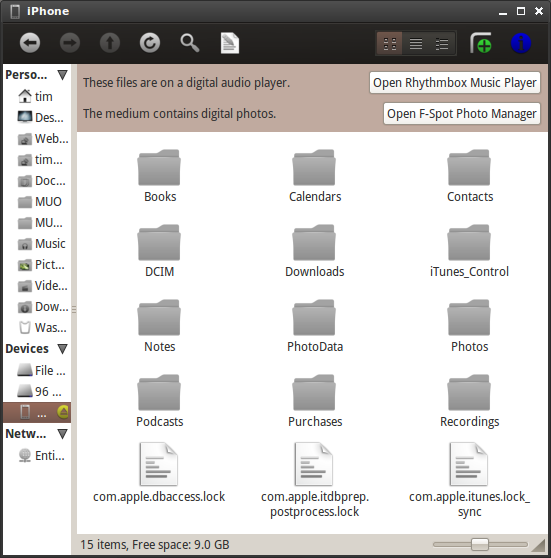Select the Calendars folder
Screen dimensions: 551x558
(x=315, y=177)
